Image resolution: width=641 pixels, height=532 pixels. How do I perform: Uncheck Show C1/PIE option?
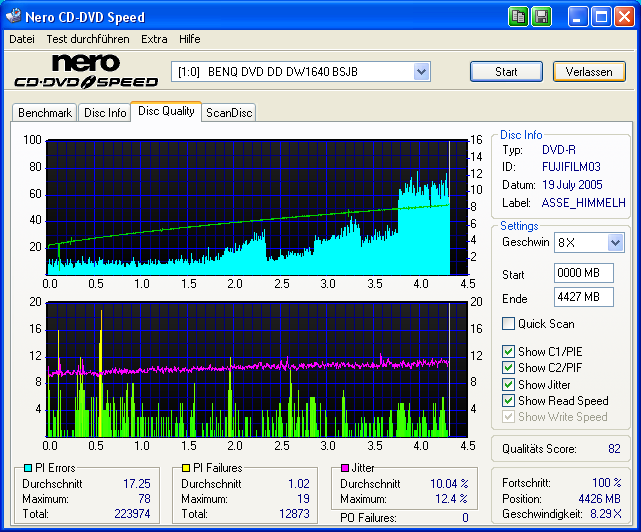(509, 352)
